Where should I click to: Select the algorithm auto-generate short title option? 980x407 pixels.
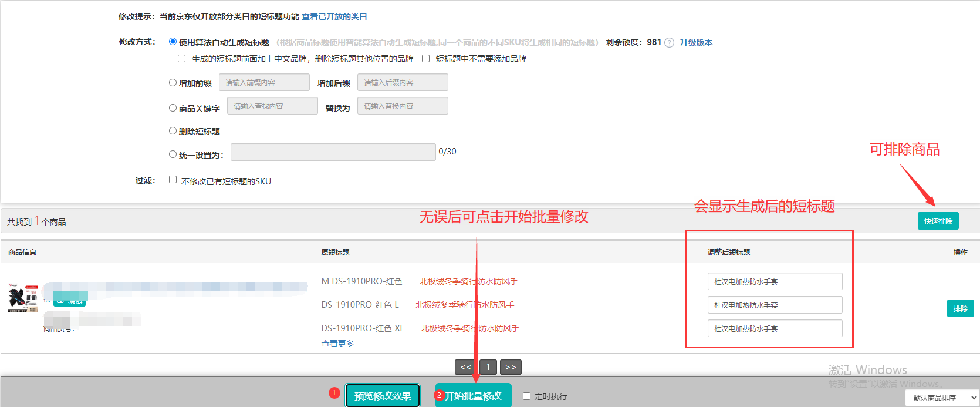[173, 42]
